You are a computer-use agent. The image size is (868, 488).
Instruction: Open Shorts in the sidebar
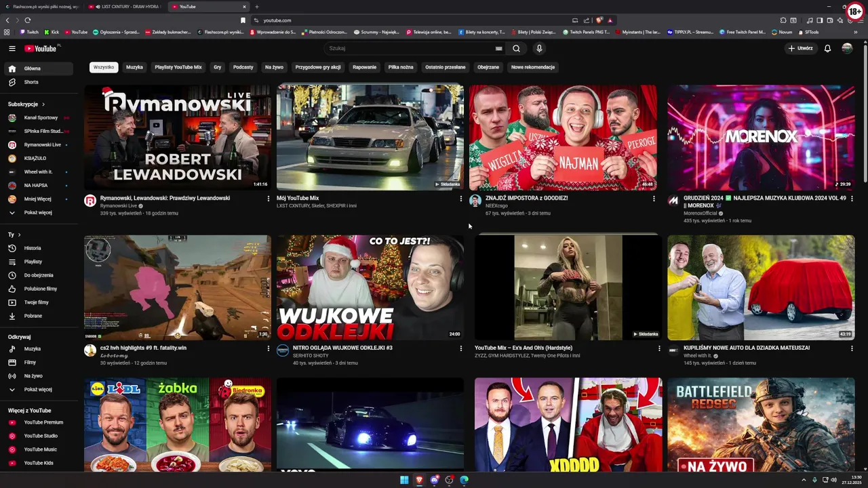(37, 82)
